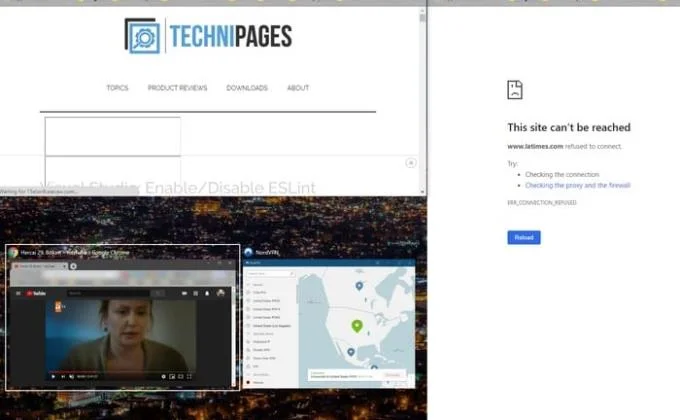Click the 'Checking the connection' suggestion

pyautogui.click(x=562, y=174)
